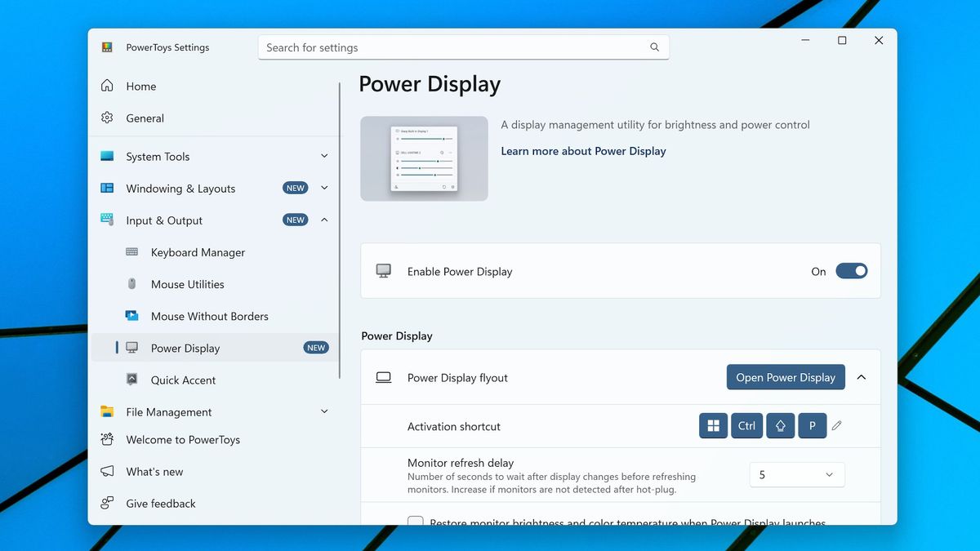This screenshot has width=980, height=551.
Task: Click the Power Display preview thumbnail
Action: [424, 158]
